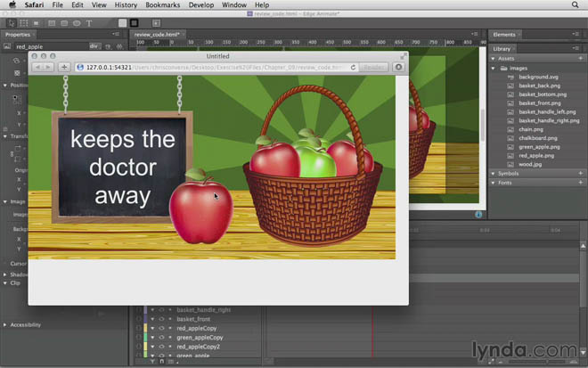Collapse the Assets section in Library

point(494,59)
